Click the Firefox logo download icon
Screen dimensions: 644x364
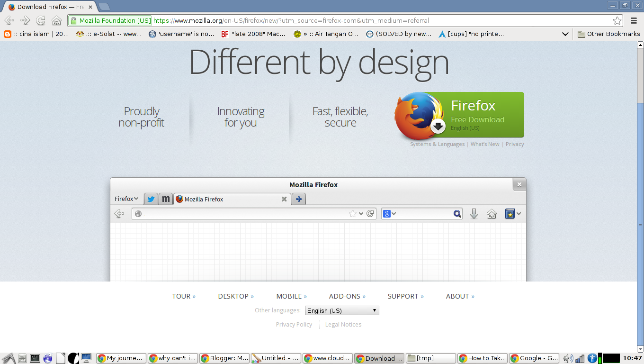click(419, 115)
